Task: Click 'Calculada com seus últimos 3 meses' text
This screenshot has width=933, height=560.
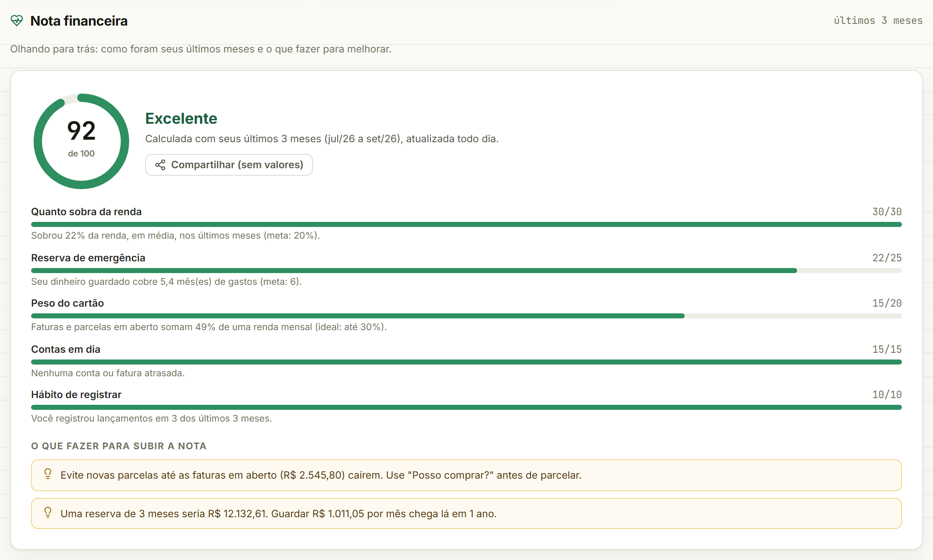Action: point(322,139)
